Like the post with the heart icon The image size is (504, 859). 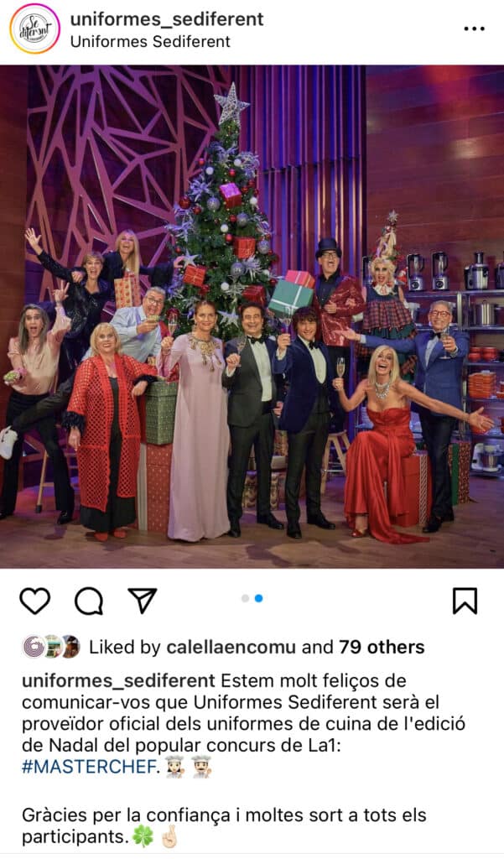click(x=35, y=601)
